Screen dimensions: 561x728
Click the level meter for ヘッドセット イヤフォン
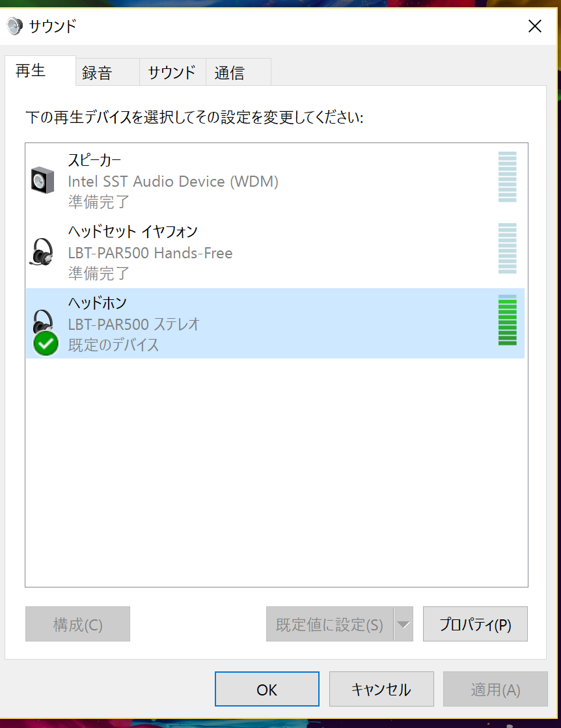(x=507, y=249)
